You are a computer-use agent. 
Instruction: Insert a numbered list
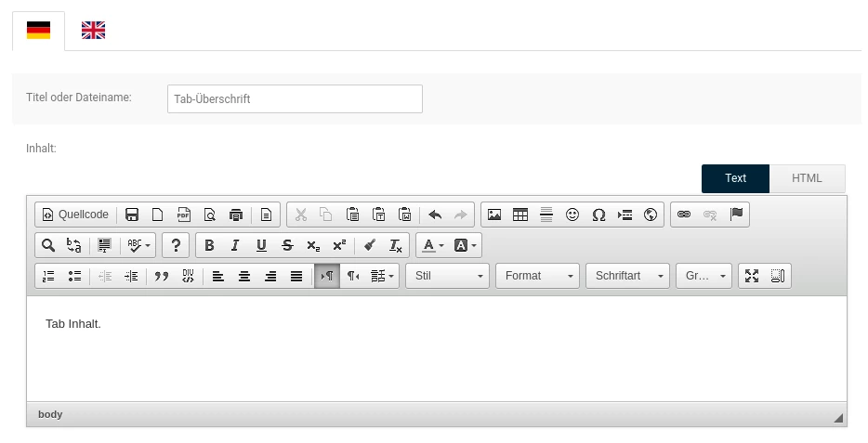tap(48, 276)
